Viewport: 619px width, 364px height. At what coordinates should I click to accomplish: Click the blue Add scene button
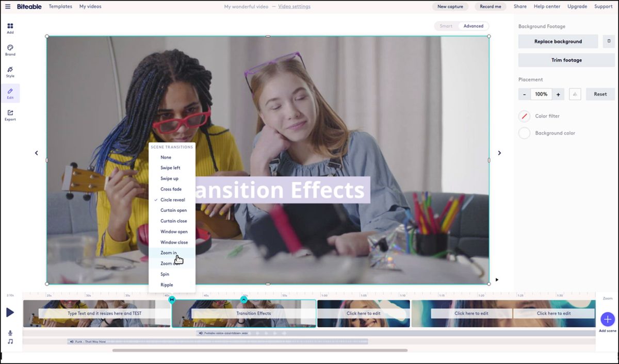click(608, 319)
